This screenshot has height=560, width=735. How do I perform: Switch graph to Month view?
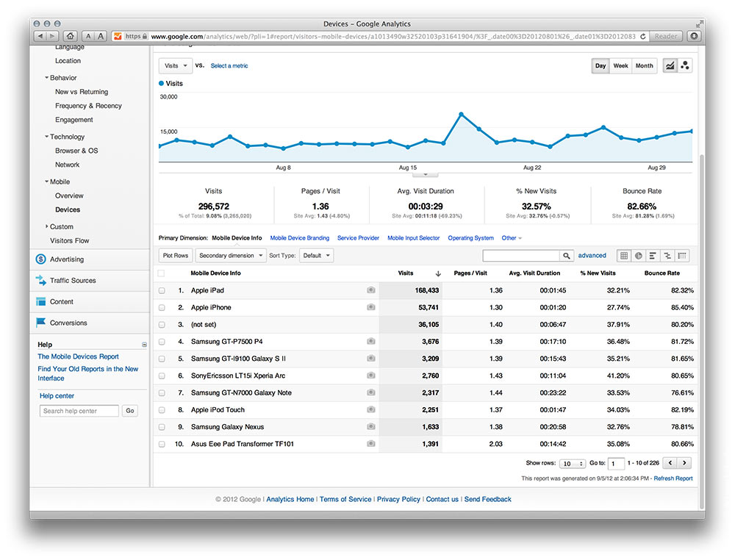point(644,65)
